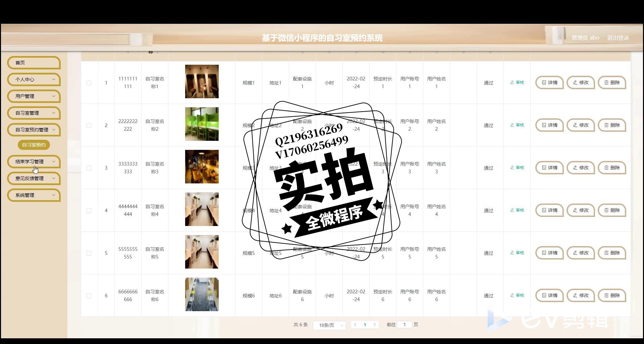Click reservation number 6666666666 cell
The height and width of the screenshot is (344, 644).
click(128, 295)
